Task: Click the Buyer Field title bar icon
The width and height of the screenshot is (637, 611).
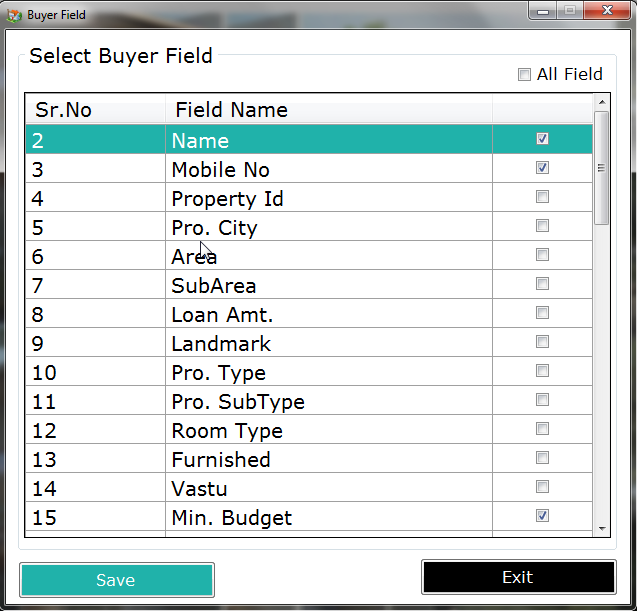Action: click(x=14, y=15)
